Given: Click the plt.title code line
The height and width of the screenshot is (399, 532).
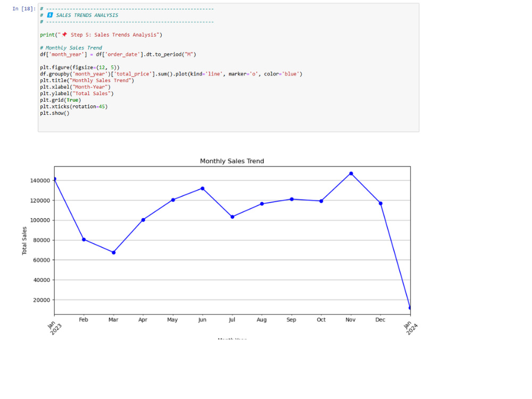Looking at the screenshot, I should (x=87, y=80).
